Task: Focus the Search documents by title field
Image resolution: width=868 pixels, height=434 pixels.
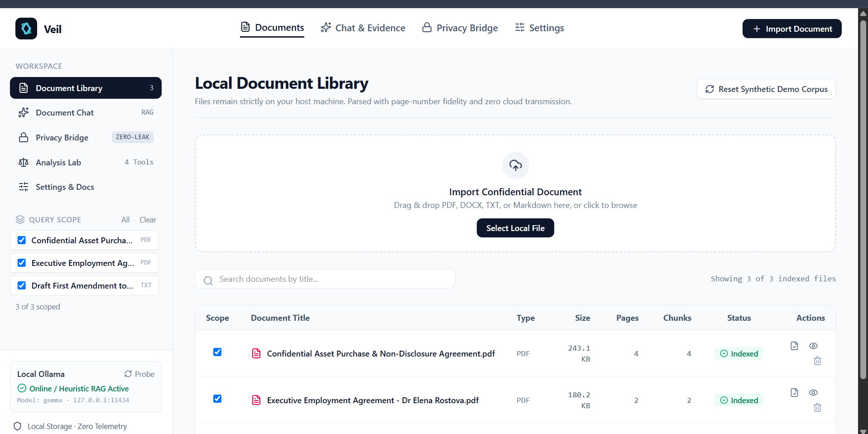Action: tap(325, 279)
